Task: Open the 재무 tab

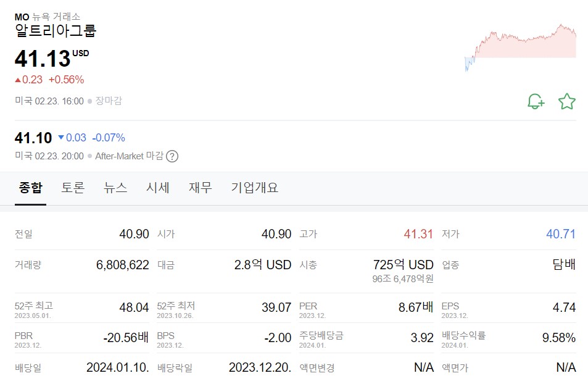Action: coord(201,187)
